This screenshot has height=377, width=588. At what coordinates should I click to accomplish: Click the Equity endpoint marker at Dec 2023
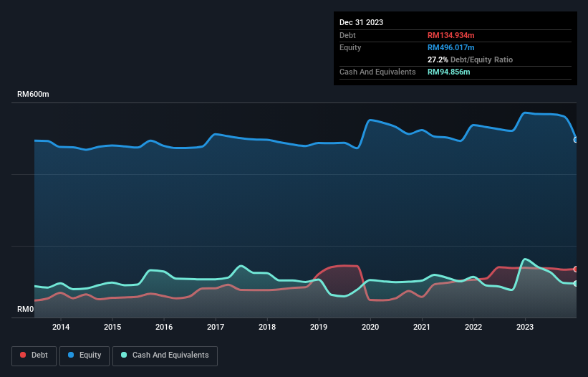[x=576, y=140]
